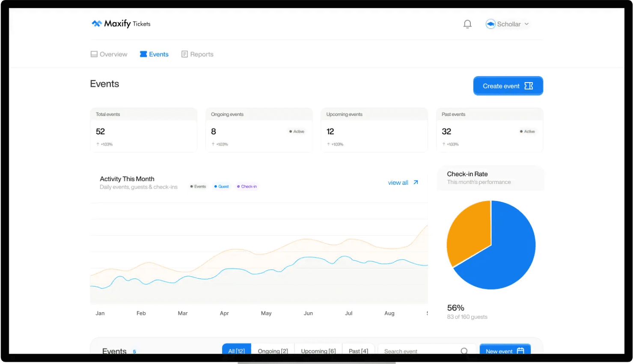Click the arrow icon next to view all
Viewport: 633px width, 364px height.
[x=416, y=182]
